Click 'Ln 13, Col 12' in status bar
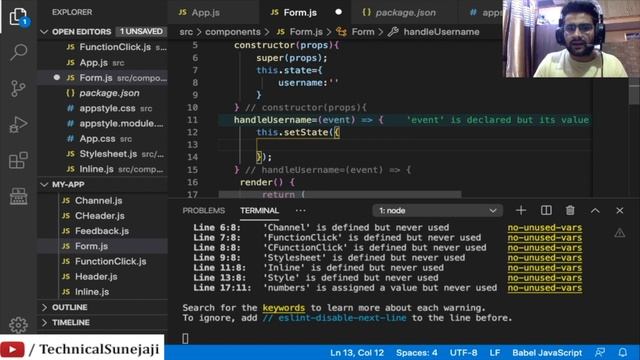The width and height of the screenshot is (640, 360). coord(357,353)
